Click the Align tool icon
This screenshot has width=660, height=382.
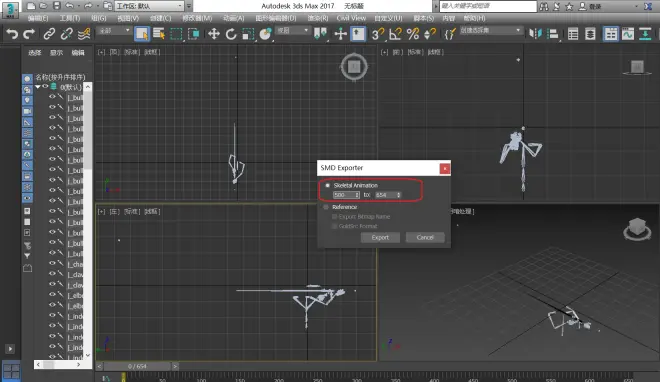click(553, 34)
